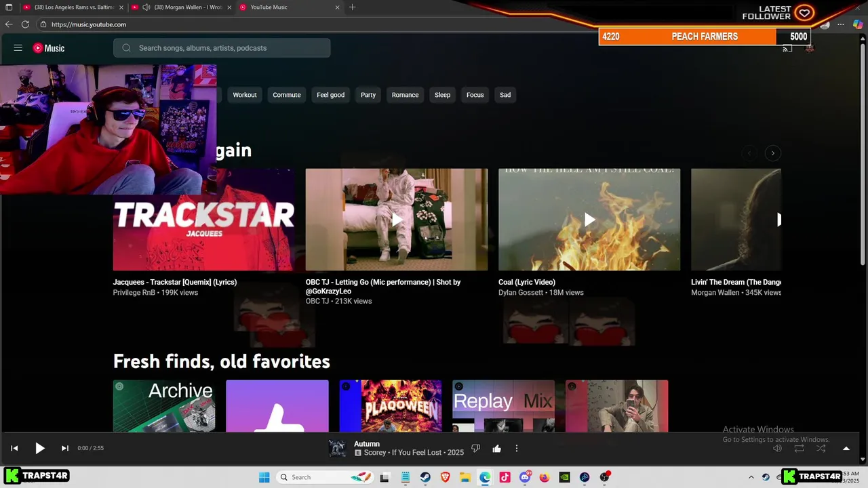Click the player volume speaker icon
Image resolution: width=868 pixels, height=488 pixels.
pos(777,448)
